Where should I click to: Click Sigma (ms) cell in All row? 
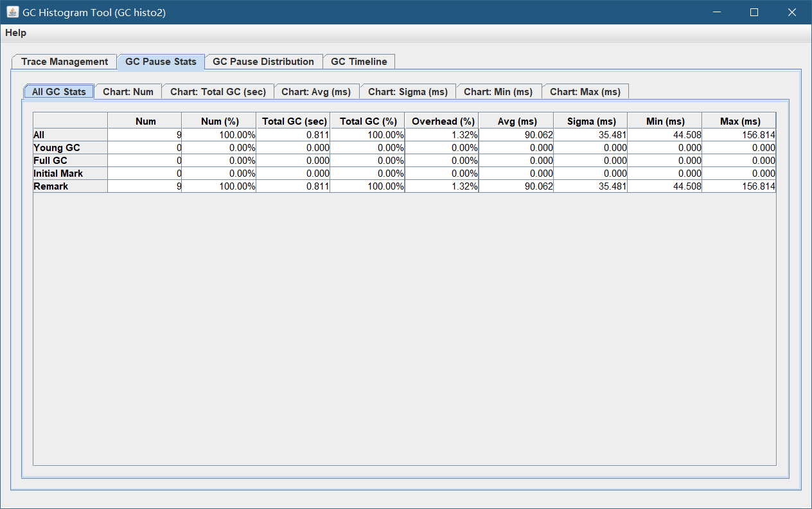click(x=590, y=135)
